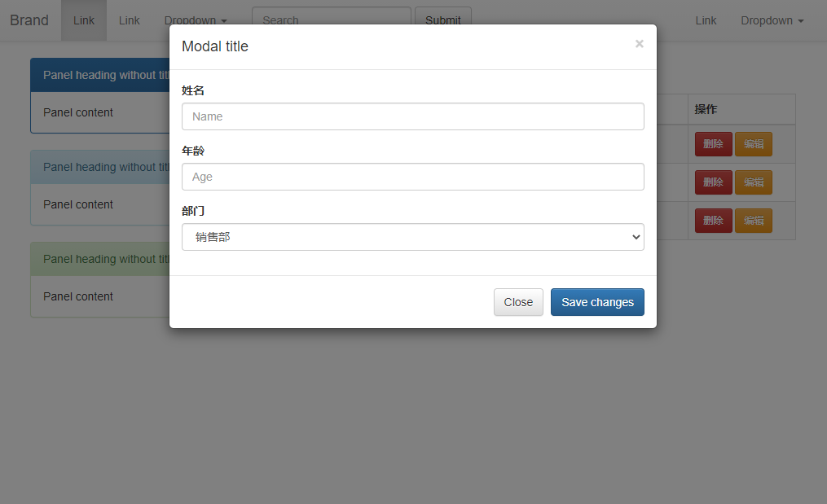827x504 pixels.
Task: Click the 姓名 Name input field
Action: click(412, 116)
